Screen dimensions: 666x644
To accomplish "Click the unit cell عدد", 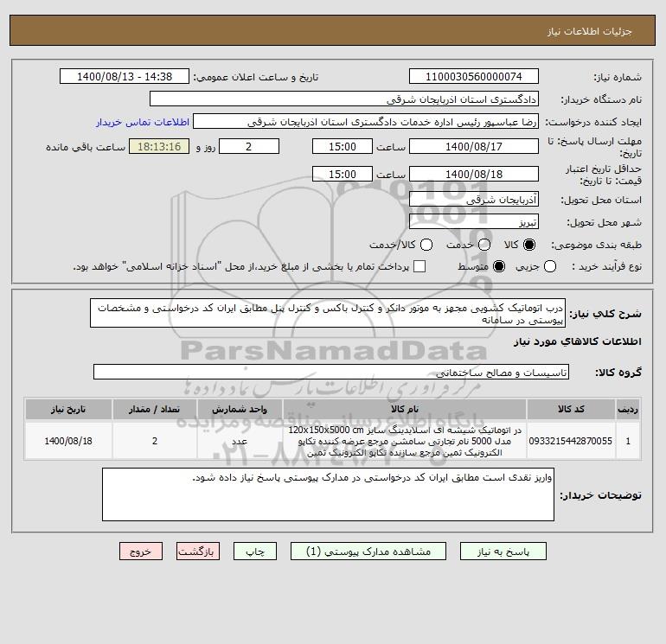I will (x=240, y=441).
